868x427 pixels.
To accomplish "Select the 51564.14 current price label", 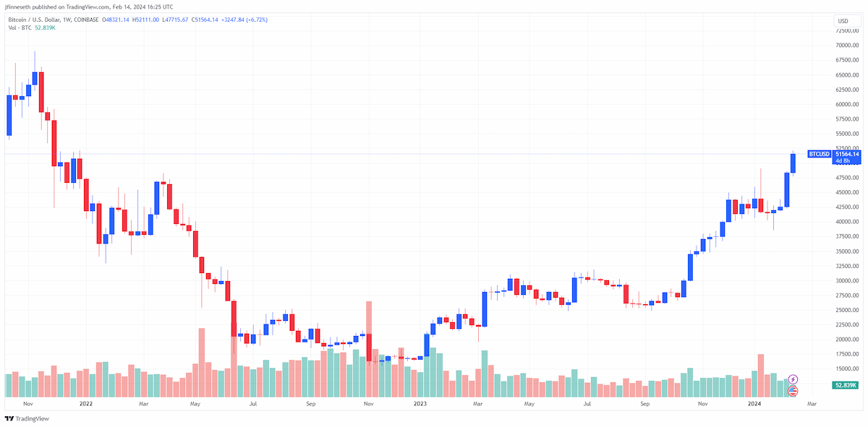I will tap(847, 154).
